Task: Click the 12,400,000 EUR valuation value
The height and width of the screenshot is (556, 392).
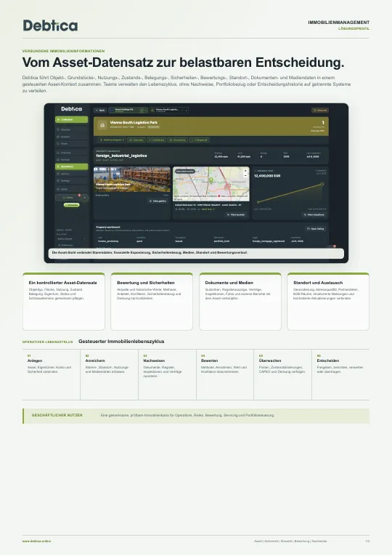Action: click(267, 176)
